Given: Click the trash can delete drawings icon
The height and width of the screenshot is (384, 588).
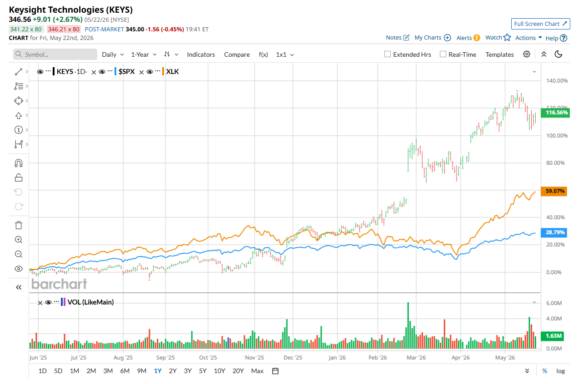Looking at the screenshot, I should [19, 225].
